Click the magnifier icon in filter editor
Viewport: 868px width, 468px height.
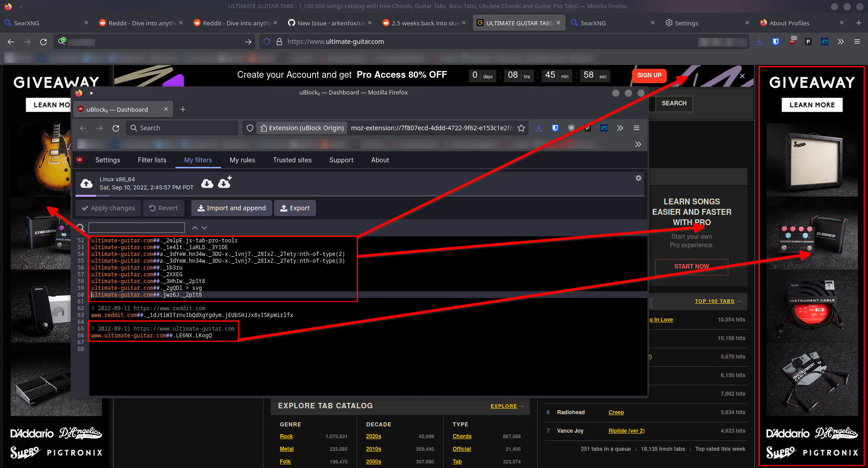point(80,227)
